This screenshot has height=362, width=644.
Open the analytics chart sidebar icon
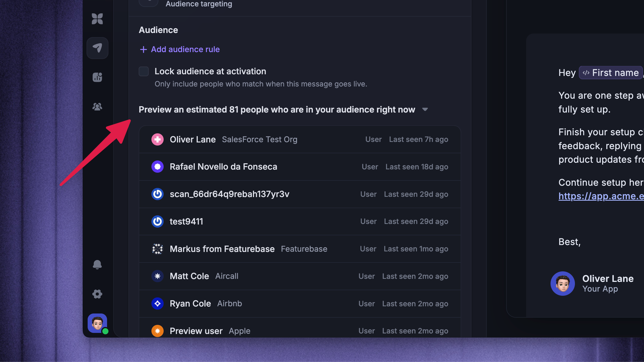click(x=97, y=77)
